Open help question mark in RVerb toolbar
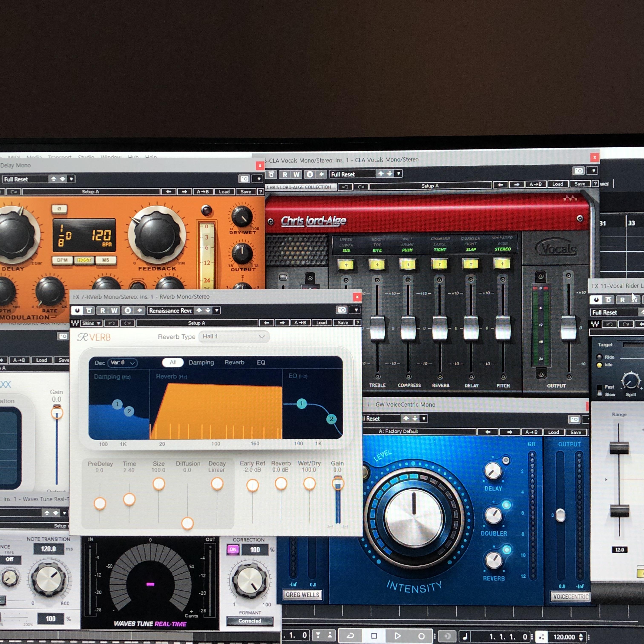Screen dimensions: 644x644 coord(358,323)
